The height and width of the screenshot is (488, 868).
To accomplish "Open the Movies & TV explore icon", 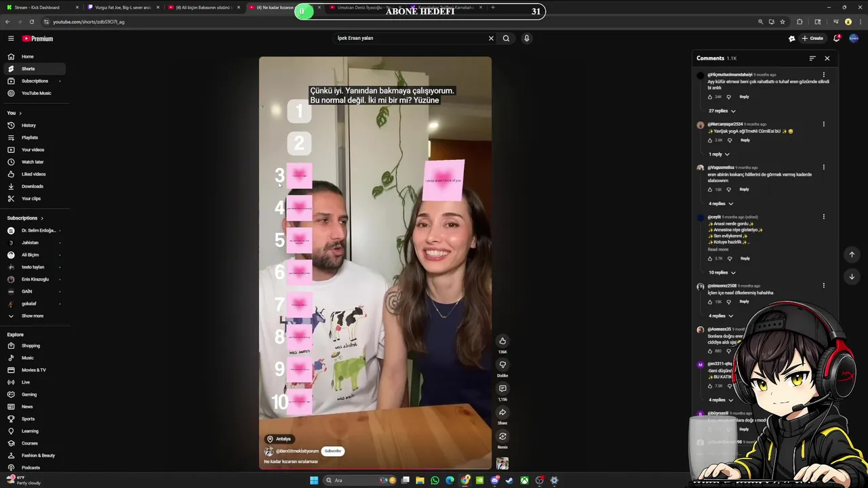I will [x=11, y=370].
